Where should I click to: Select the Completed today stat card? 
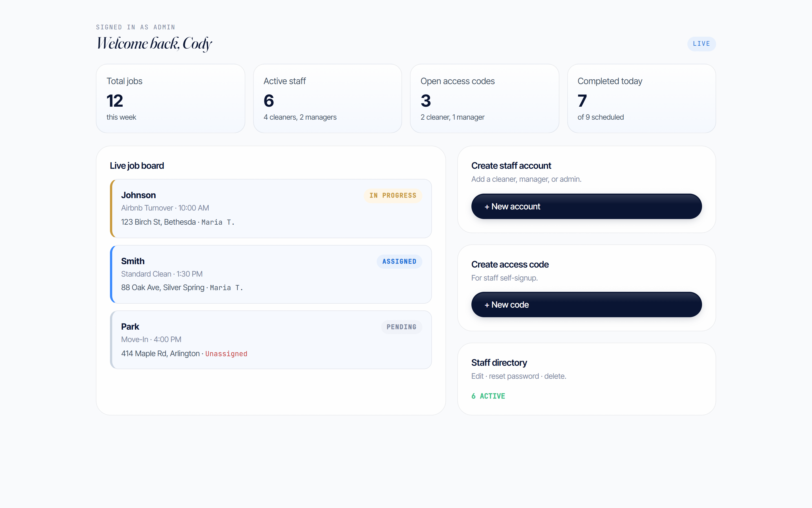coord(641,98)
